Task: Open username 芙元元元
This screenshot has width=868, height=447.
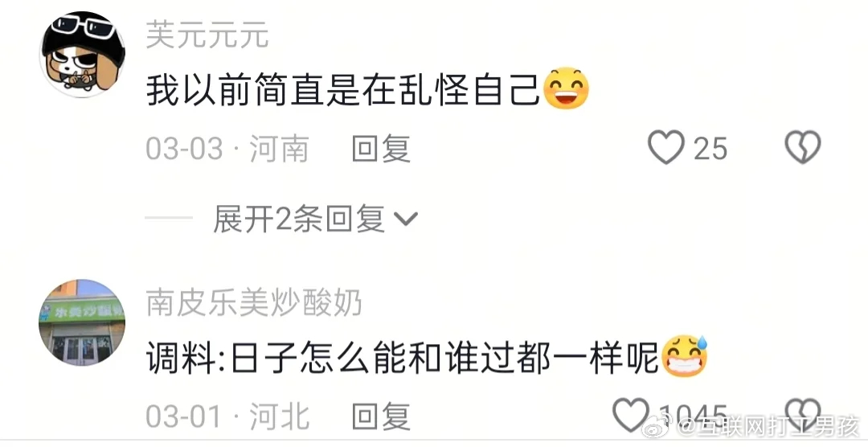Action: click(x=207, y=35)
